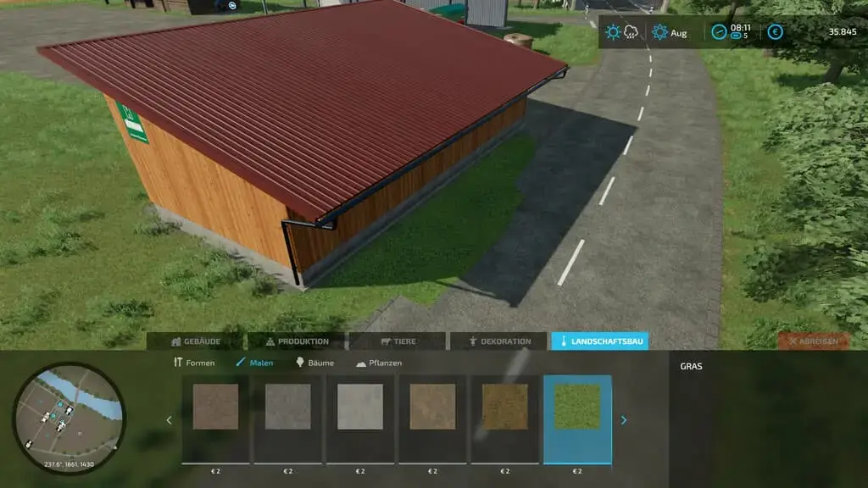Select the Malen paint tool
The width and height of the screenshot is (868, 488).
255,363
